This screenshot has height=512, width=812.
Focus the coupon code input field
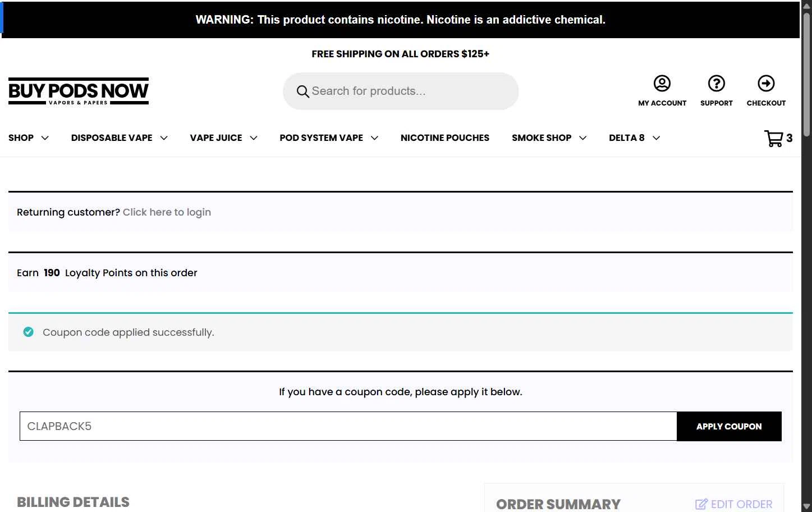348,427
